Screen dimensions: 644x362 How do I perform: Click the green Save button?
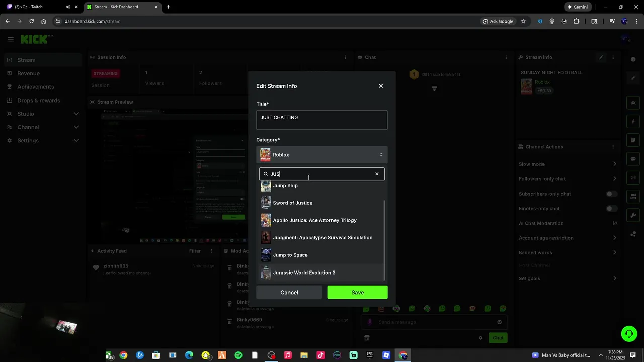click(358, 292)
